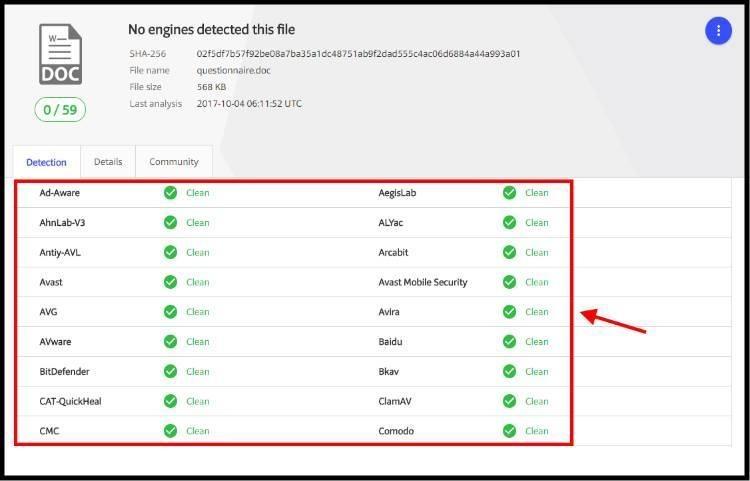
Task: Click the green check icon for BitDefender
Action: (x=170, y=371)
